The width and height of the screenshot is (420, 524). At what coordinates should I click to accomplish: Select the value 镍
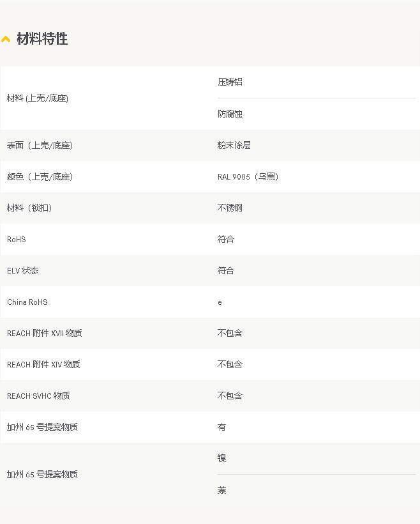coord(221,458)
